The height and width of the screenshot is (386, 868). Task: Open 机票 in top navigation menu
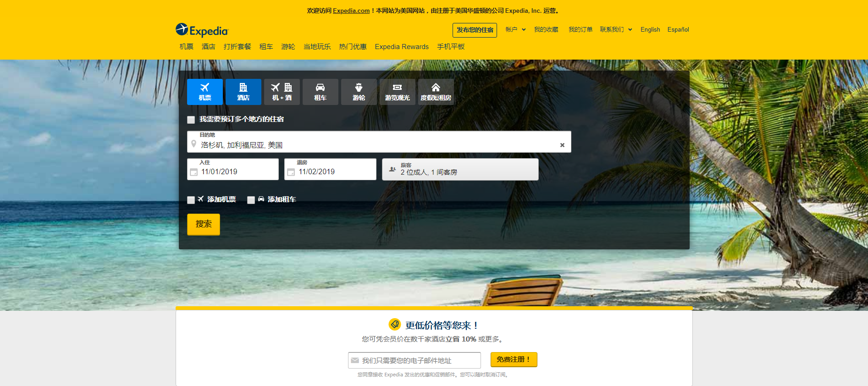(187, 47)
